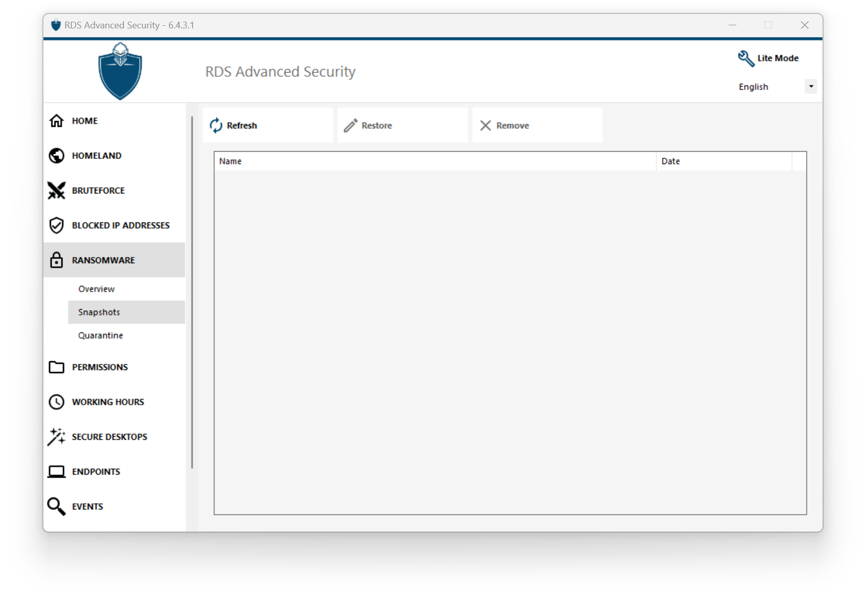This screenshot has height=593, width=868.
Task: Open the HOMELAND section label
Action: coord(97,156)
